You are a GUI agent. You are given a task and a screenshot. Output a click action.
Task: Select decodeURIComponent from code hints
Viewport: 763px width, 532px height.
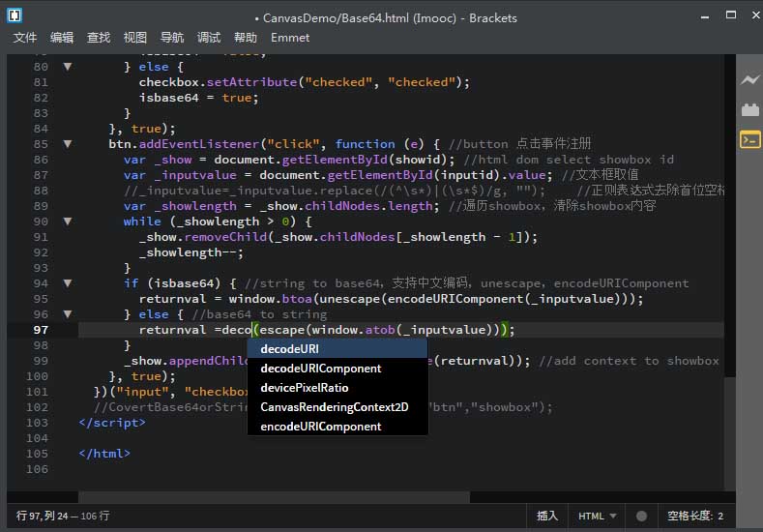321,369
